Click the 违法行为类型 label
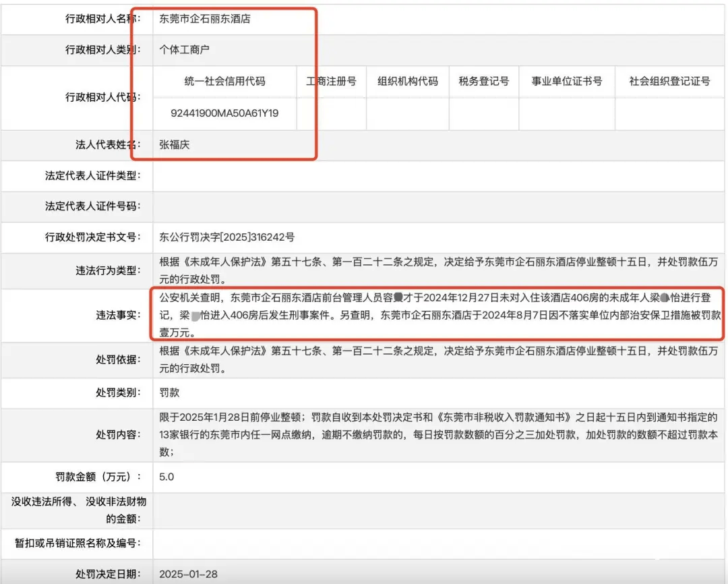This screenshot has height=584, width=728. [x=108, y=270]
